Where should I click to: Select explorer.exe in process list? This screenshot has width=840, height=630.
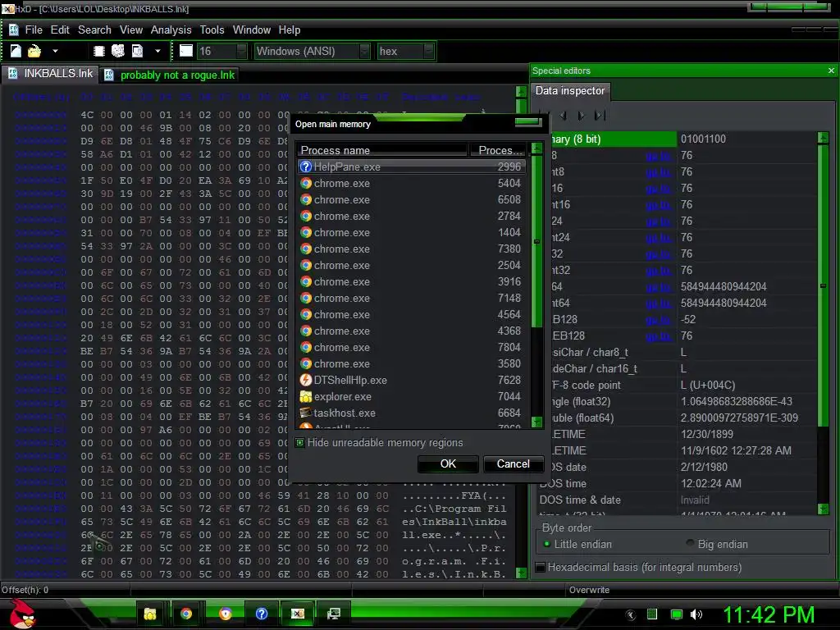411,396
